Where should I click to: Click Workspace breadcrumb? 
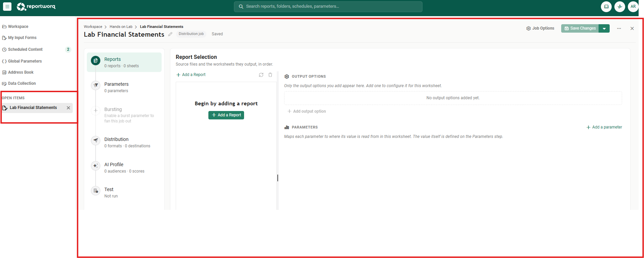coord(93,27)
